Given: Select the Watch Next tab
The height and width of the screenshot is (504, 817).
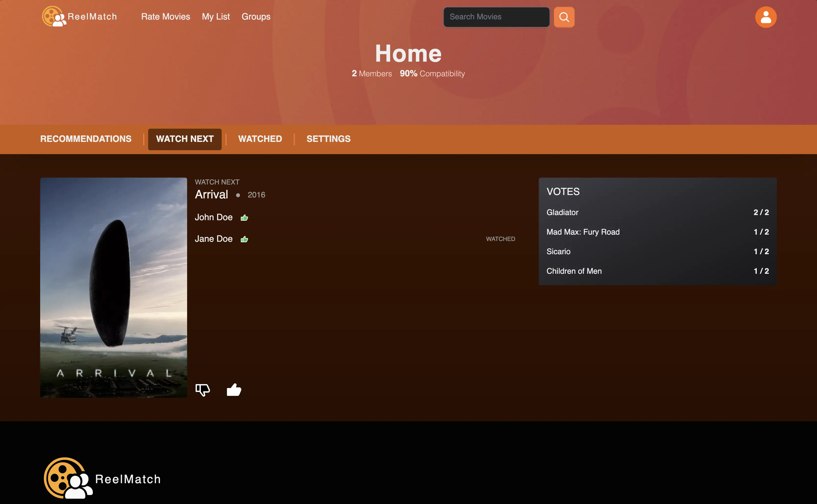Looking at the screenshot, I should pyautogui.click(x=184, y=139).
